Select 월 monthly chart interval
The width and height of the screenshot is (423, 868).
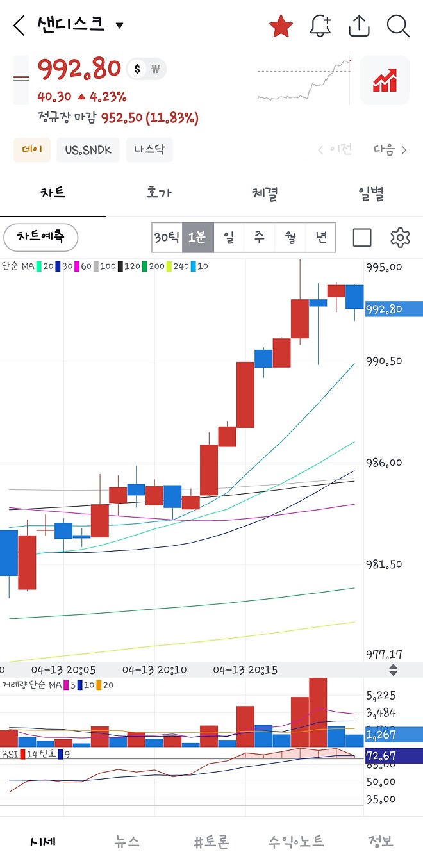click(290, 238)
